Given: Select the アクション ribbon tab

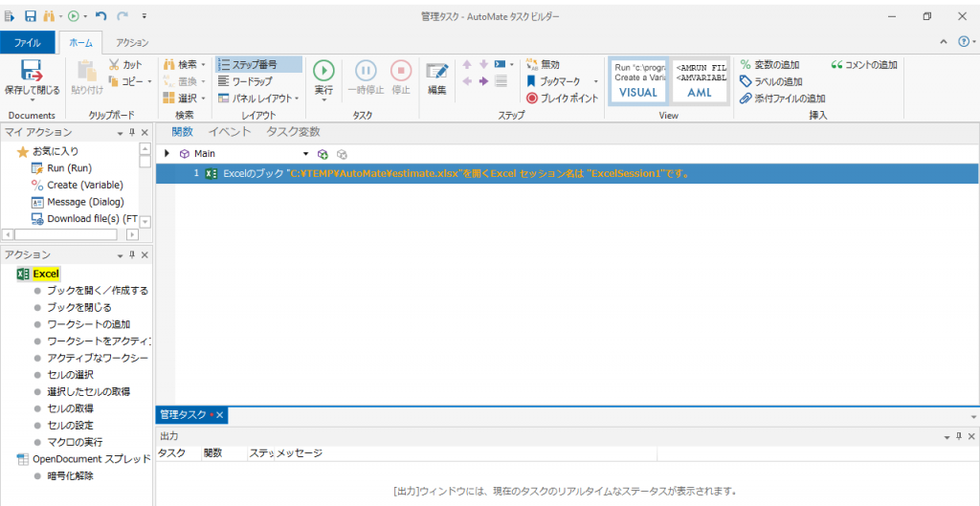Looking at the screenshot, I should (x=132, y=42).
